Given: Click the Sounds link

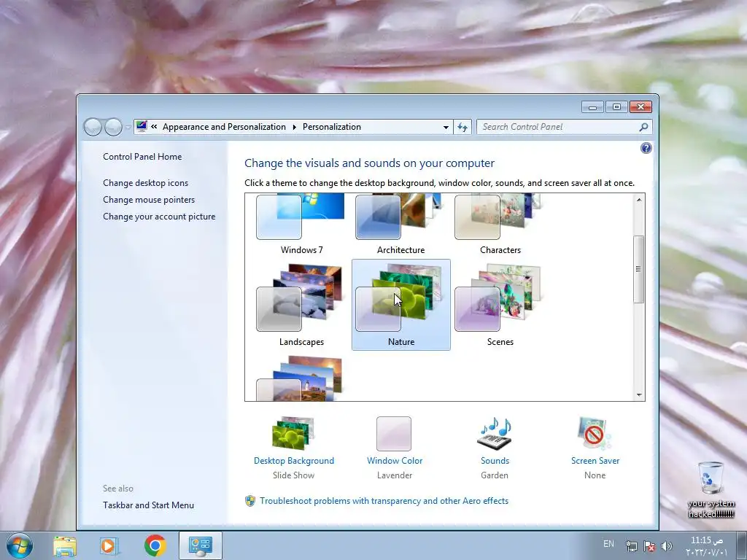Looking at the screenshot, I should (495, 461).
